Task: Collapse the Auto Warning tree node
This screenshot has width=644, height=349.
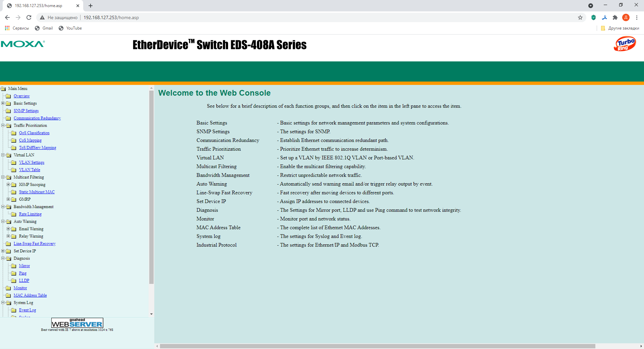Action: (3, 221)
